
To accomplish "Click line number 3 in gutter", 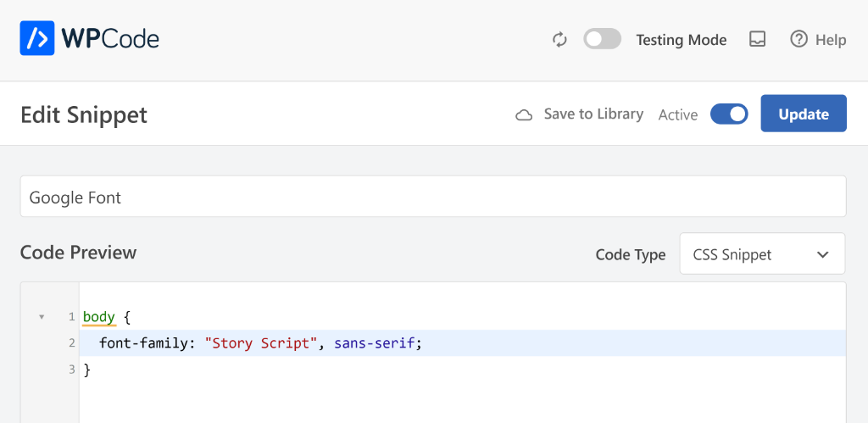I will (72, 370).
